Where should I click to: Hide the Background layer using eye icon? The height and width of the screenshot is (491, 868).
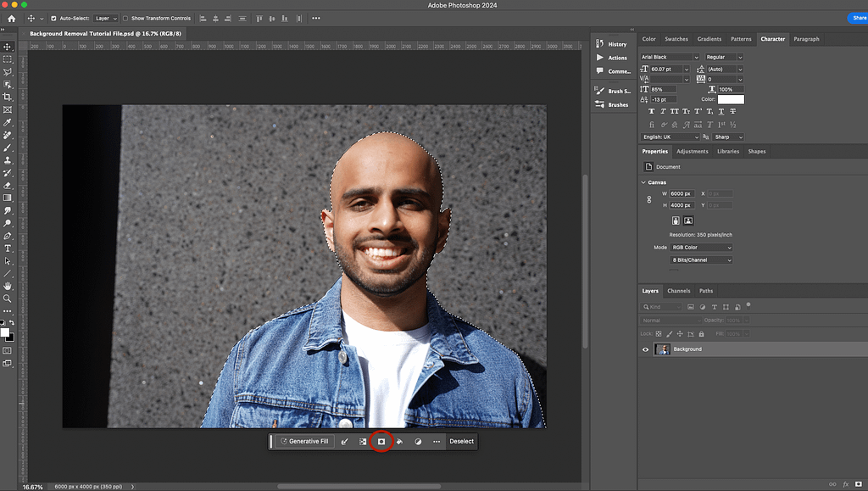tap(645, 349)
